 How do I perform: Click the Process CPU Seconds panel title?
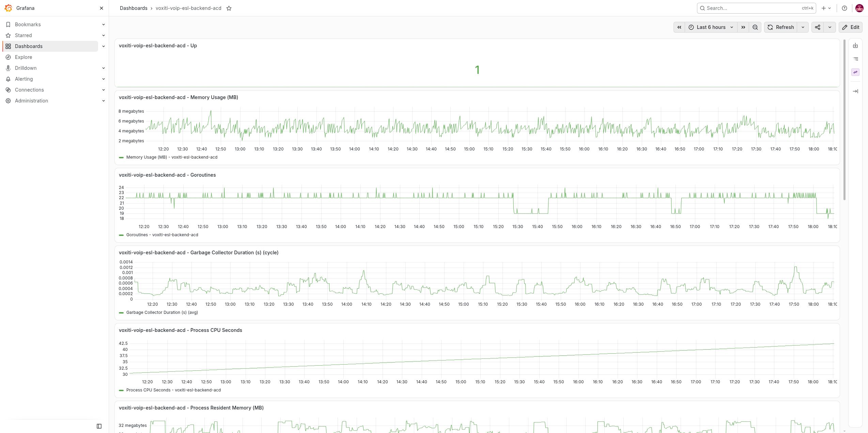point(181,330)
